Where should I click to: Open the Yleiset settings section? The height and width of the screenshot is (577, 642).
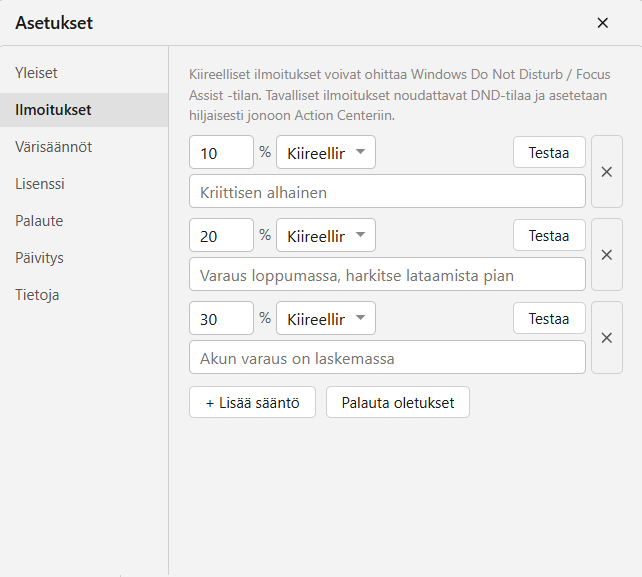(84, 73)
